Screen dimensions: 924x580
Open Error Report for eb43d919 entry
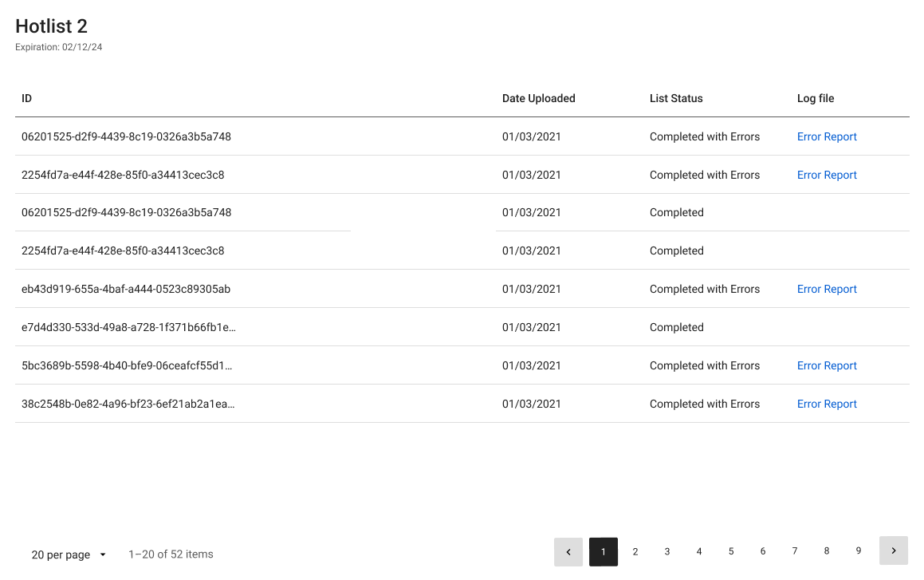827,289
